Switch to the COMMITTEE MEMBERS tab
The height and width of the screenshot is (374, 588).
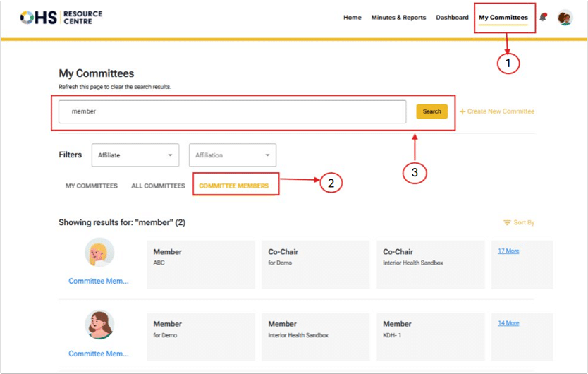coord(233,186)
